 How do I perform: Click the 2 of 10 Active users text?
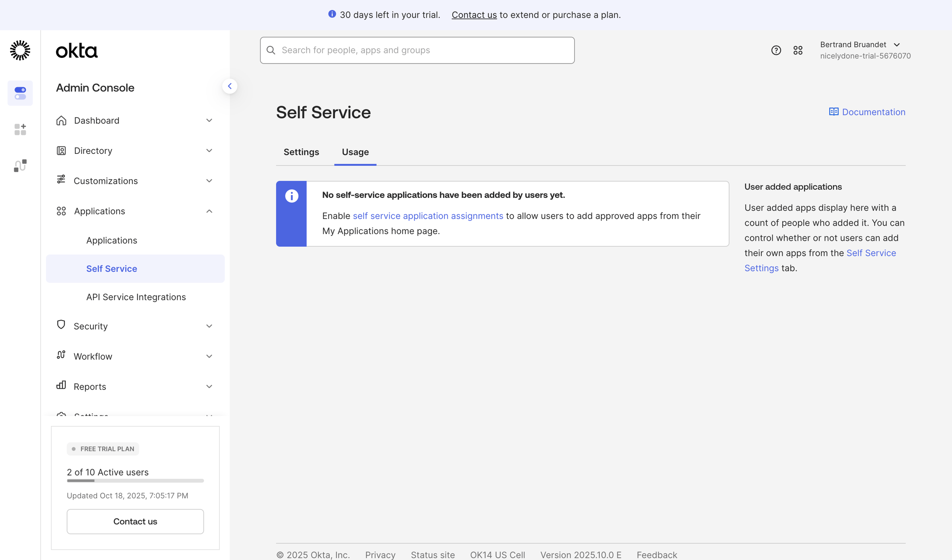point(107,472)
